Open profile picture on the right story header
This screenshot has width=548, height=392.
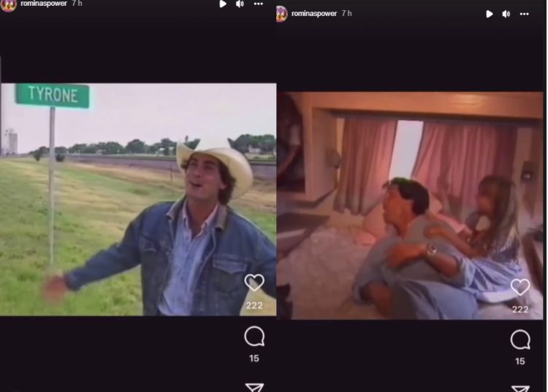(x=281, y=14)
